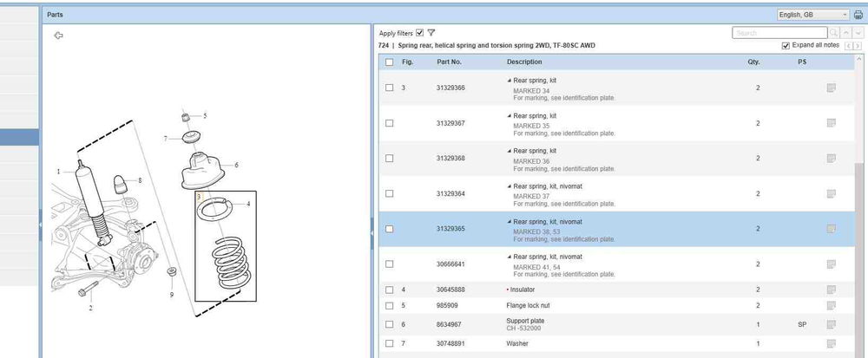Image resolution: width=868 pixels, height=358 pixels.
Task: Collapse the nivomat kit 30666641 notes
Action: 510,257
